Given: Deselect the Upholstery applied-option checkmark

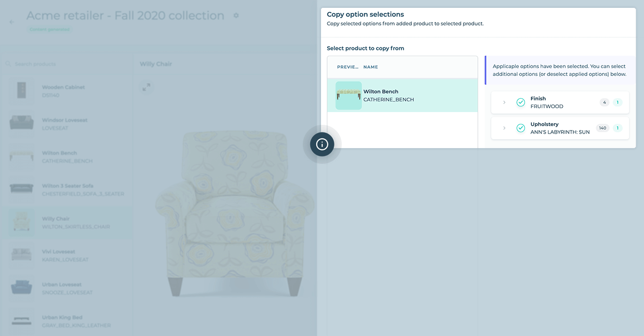Looking at the screenshot, I should click(x=520, y=127).
